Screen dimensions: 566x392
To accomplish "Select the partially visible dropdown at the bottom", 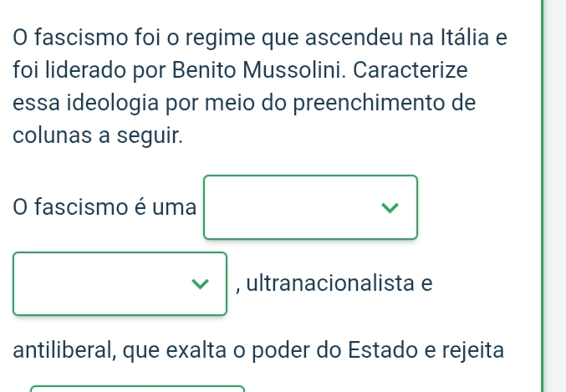I will 138,387.
